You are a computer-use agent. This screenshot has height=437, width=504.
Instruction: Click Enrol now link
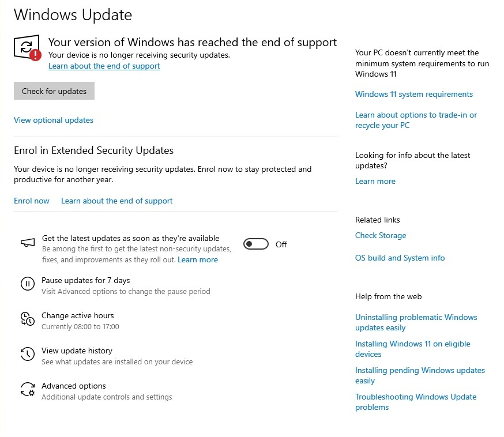click(32, 201)
